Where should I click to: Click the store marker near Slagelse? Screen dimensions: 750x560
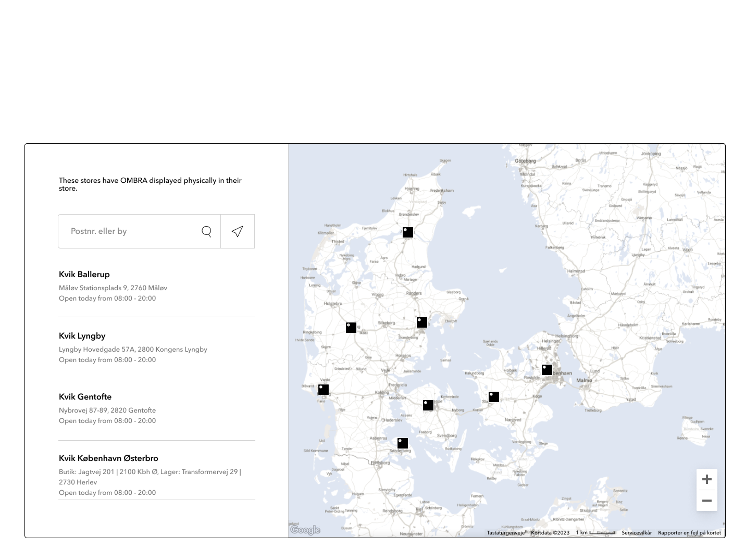click(x=493, y=397)
